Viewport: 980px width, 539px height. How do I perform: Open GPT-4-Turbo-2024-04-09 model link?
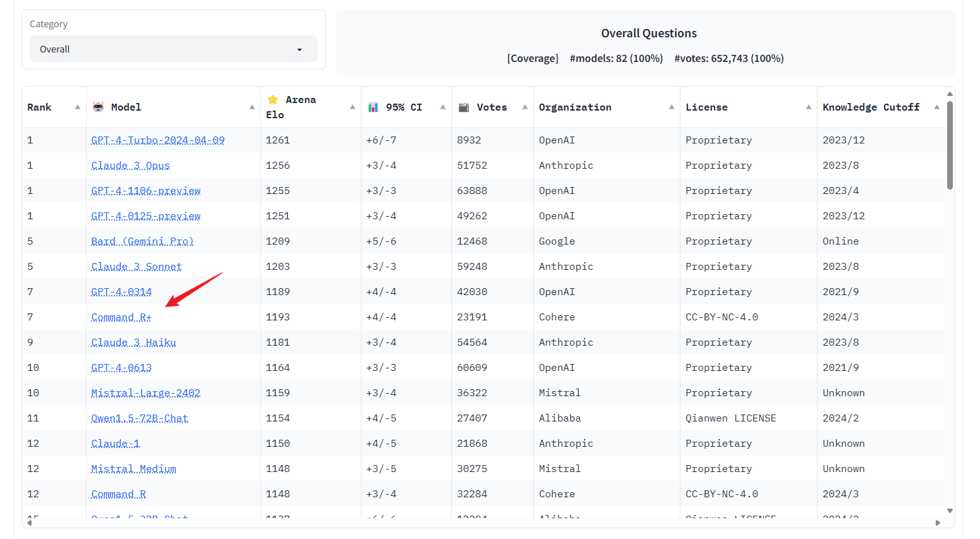[x=158, y=140]
